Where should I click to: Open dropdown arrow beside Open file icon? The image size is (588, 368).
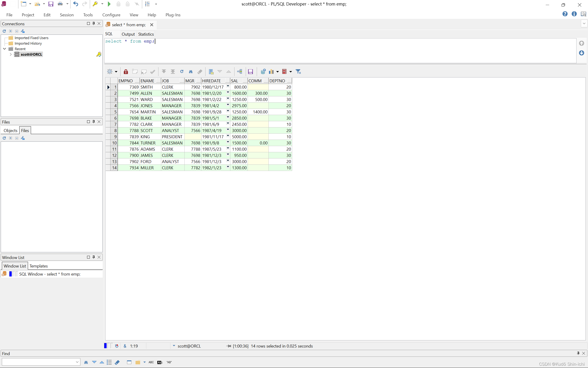[44, 4]
